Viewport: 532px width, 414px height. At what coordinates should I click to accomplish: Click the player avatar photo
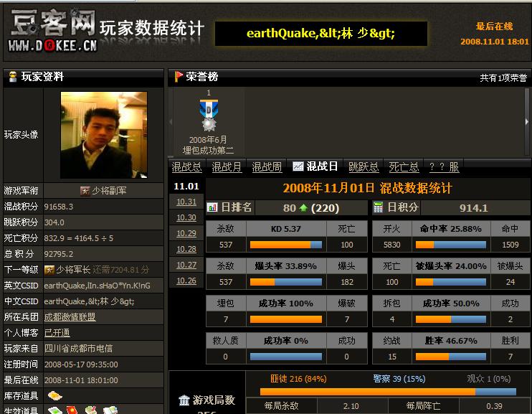click(x=104, y=134)
